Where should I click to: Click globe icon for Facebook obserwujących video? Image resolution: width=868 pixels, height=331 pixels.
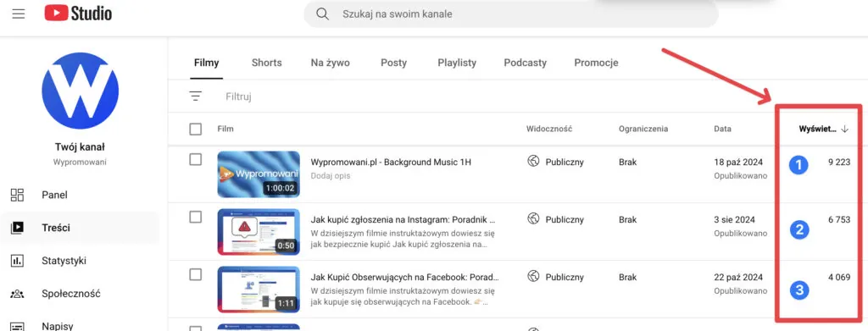click(533, 277)
